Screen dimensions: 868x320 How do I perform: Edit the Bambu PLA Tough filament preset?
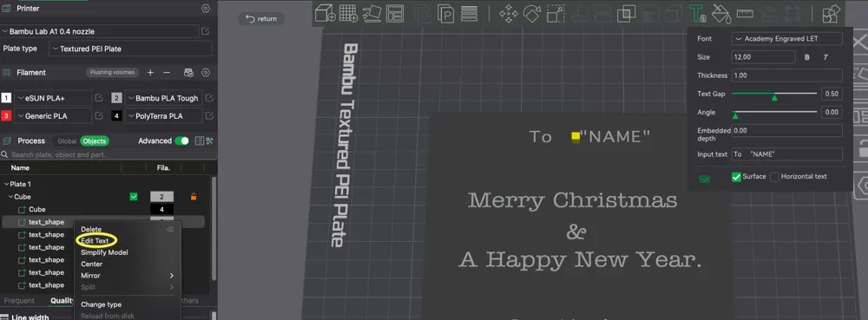(209, 98)
